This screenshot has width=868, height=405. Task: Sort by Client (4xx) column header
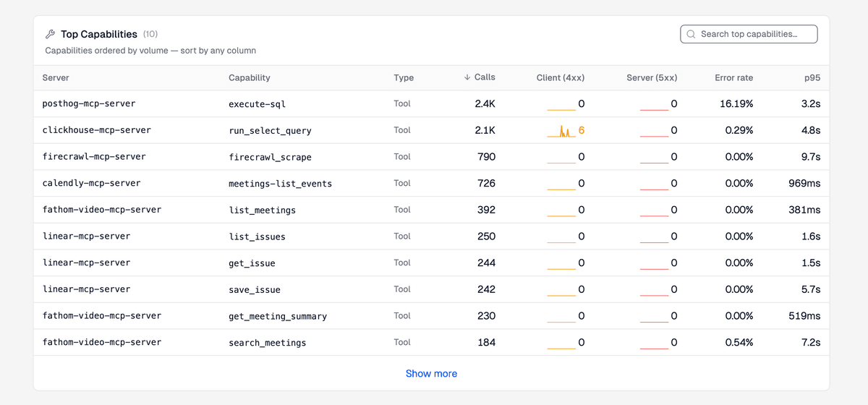[x=561, y=77]
